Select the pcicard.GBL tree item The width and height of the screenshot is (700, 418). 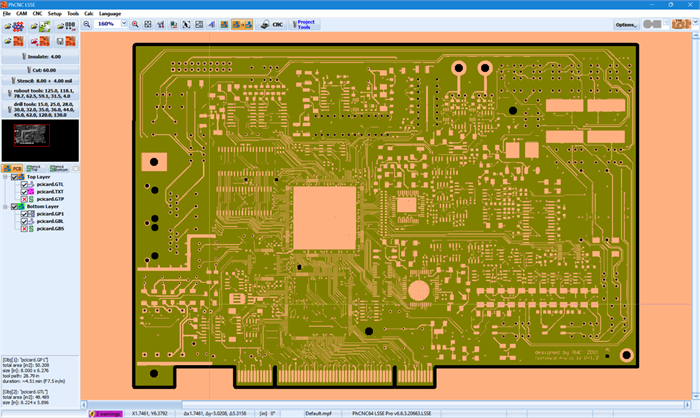pos(50,221)
